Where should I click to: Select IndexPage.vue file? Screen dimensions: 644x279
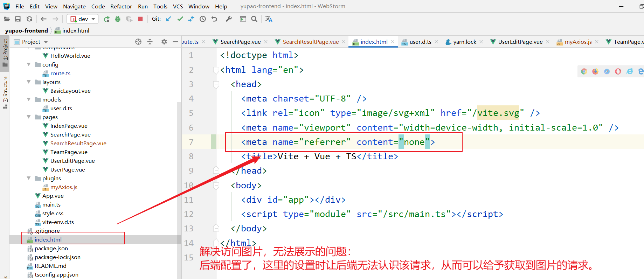(69, 126)
